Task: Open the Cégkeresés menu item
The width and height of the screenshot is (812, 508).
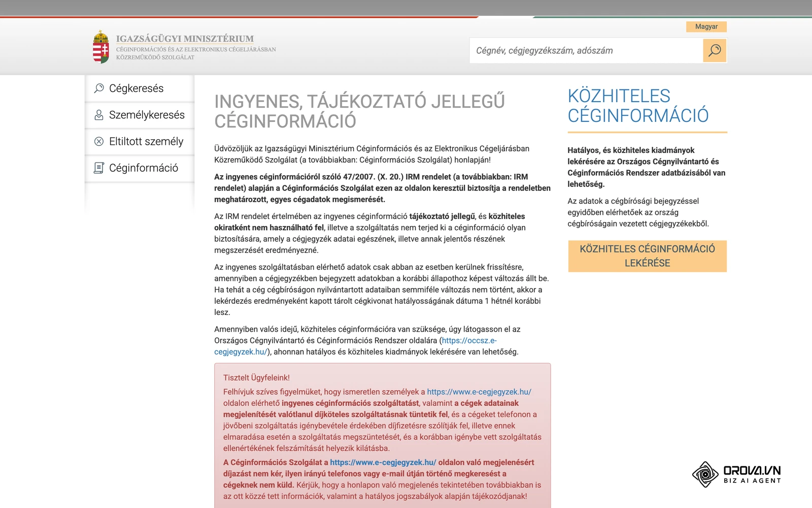Action: pos(140,88)
